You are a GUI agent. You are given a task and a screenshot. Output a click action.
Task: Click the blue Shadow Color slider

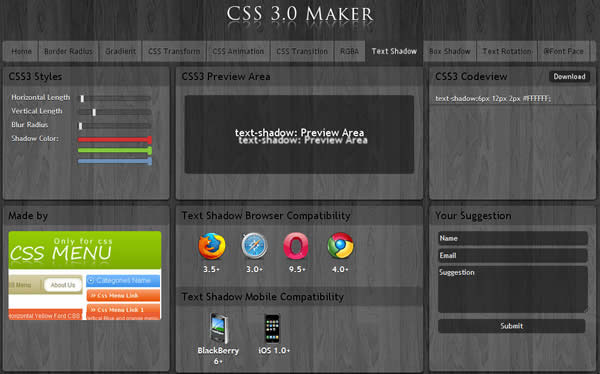pos(115,162)
